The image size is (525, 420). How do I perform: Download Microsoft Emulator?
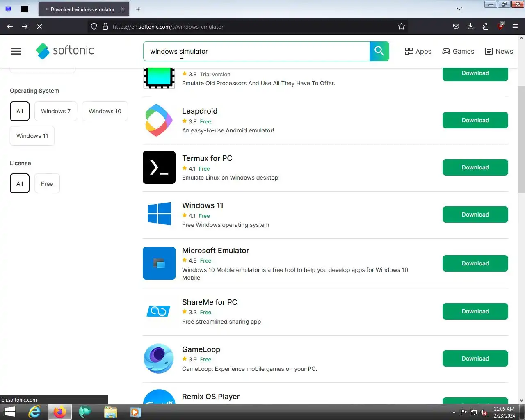coord(475,263)
